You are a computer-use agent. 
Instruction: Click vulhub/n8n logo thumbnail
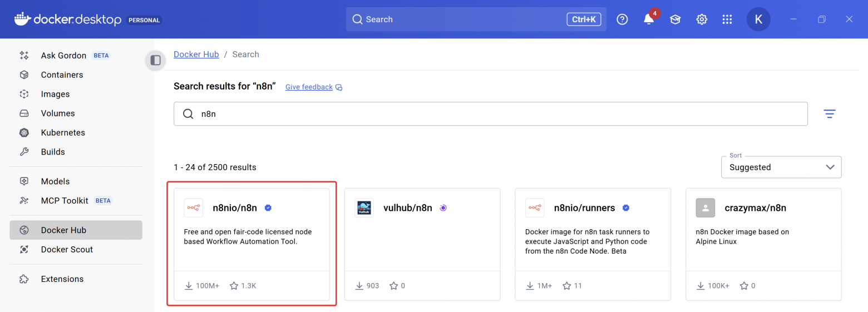coord(364,208)
